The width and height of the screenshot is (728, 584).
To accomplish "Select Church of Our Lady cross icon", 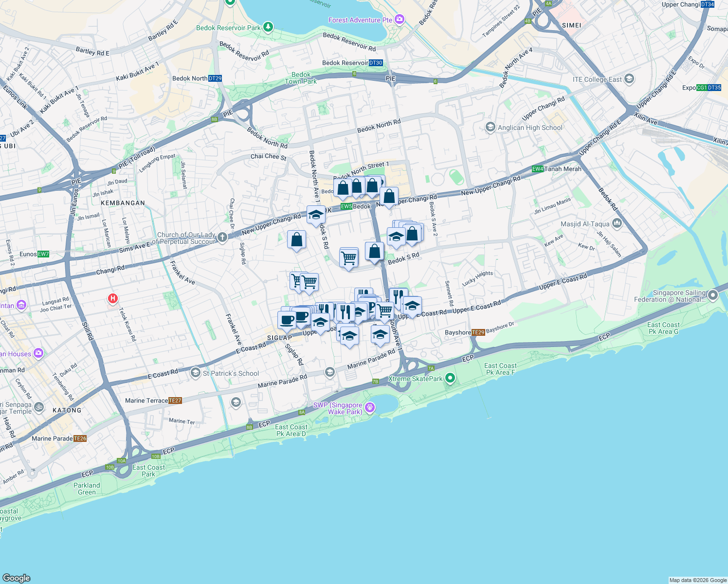I will point(222,237).
